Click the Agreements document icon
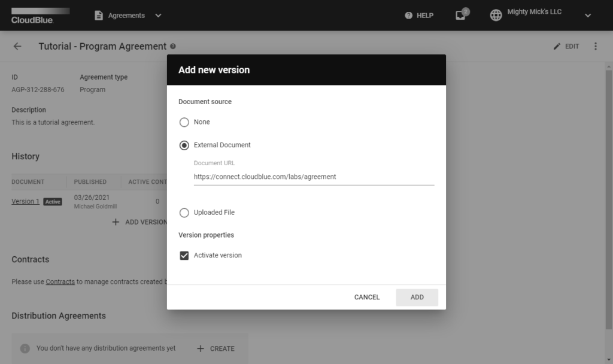Screen dimensions: 613x364 point(98,15)
